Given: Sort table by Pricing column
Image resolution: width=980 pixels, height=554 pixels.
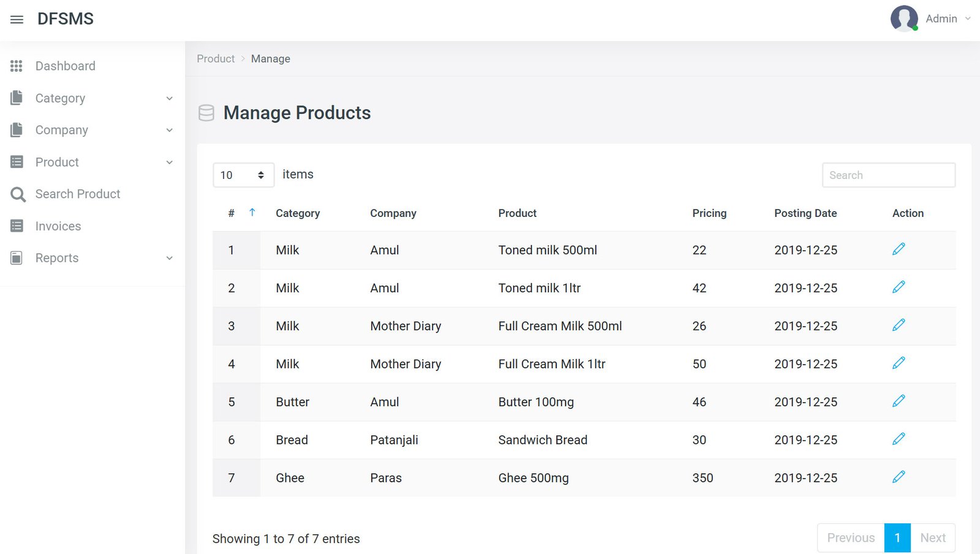Looking at the screenshot, I should coord(709,213).
